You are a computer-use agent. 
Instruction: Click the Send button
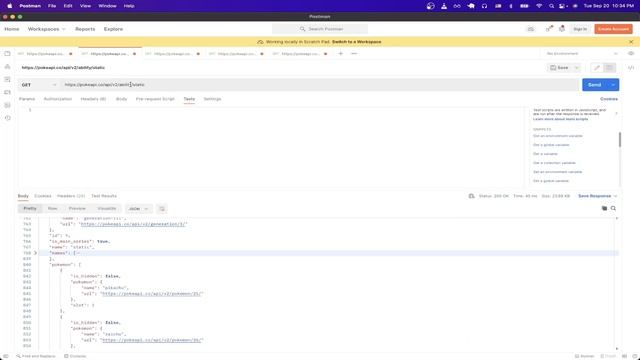pos(595,84)
